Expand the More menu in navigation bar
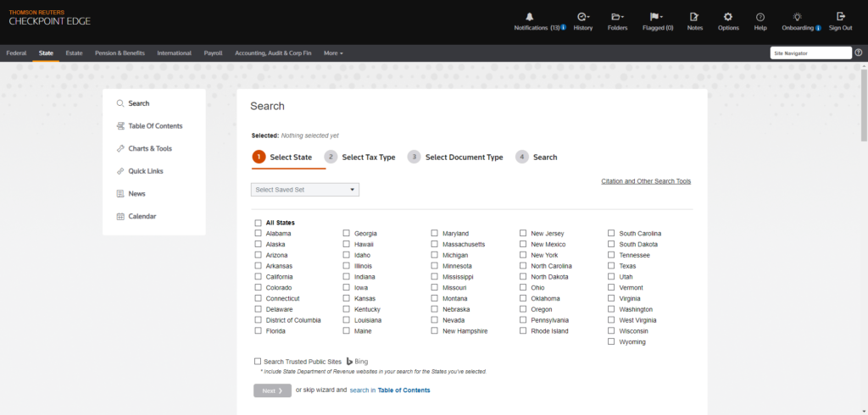This screenshot has width=868, height=415. pos(333,53)
